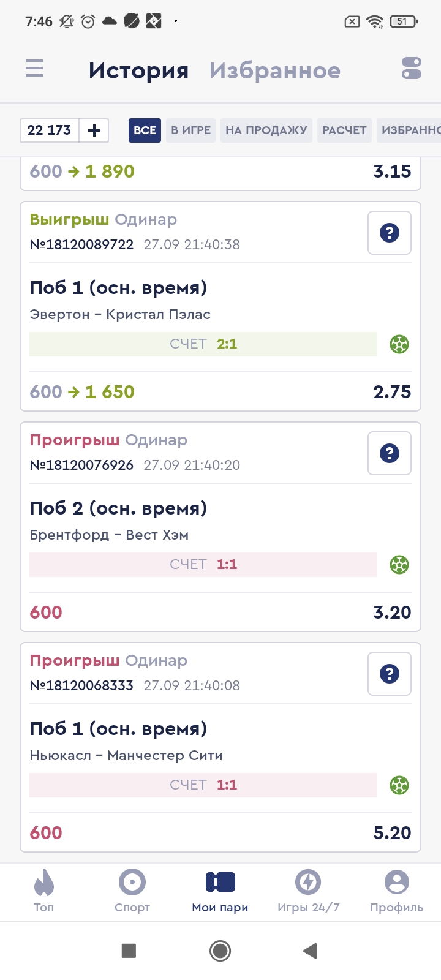Filter bets by РАСЧЕТ

pos(344,130)
